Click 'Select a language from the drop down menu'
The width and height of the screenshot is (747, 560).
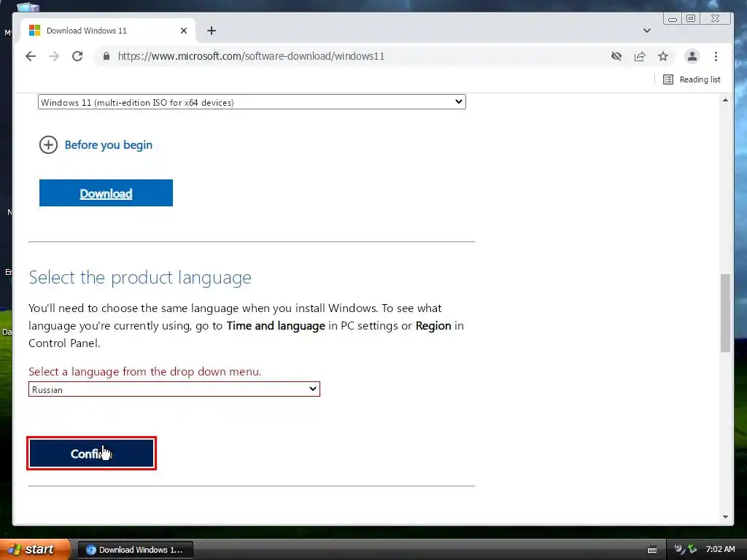tap(145, 371)
